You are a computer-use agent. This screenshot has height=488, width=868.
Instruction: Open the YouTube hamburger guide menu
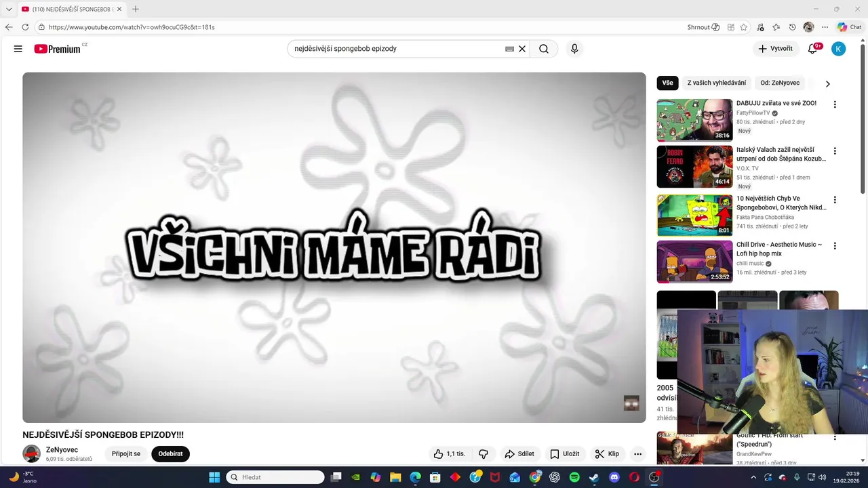[18, 49]
